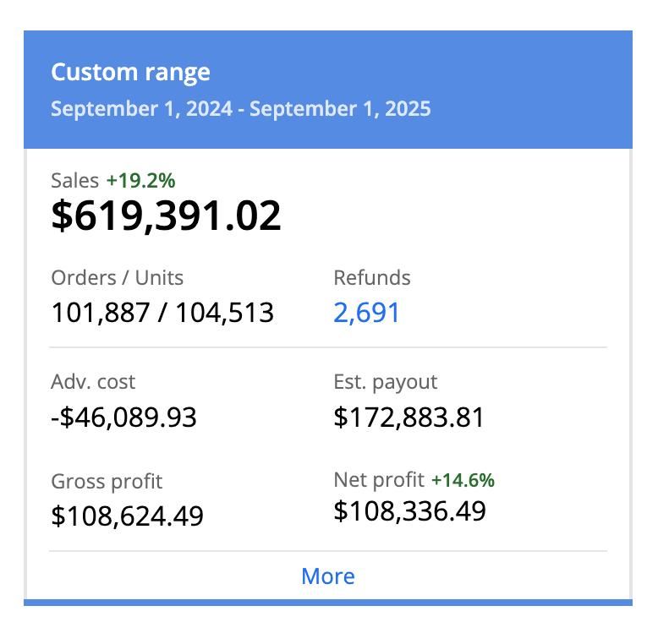
Task: Select the 101,887 / 104,513 orders value
Action: (x=162, y=313)
